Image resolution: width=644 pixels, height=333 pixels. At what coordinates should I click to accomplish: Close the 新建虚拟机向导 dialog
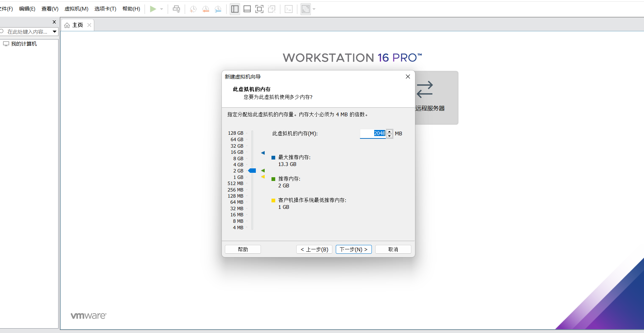(x=408, y=77)
